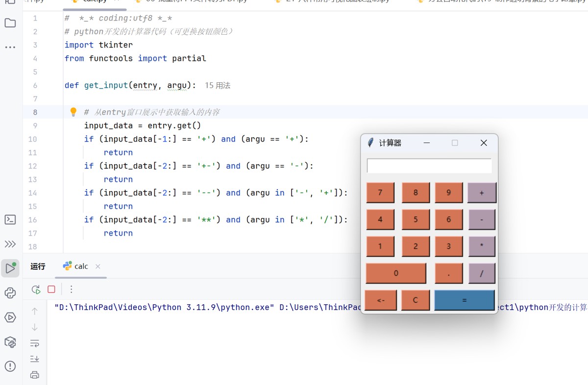The width and height of the screenshot is (588, 385).
Task: Open the Services hexagon play icon
Action: point(10,317)
